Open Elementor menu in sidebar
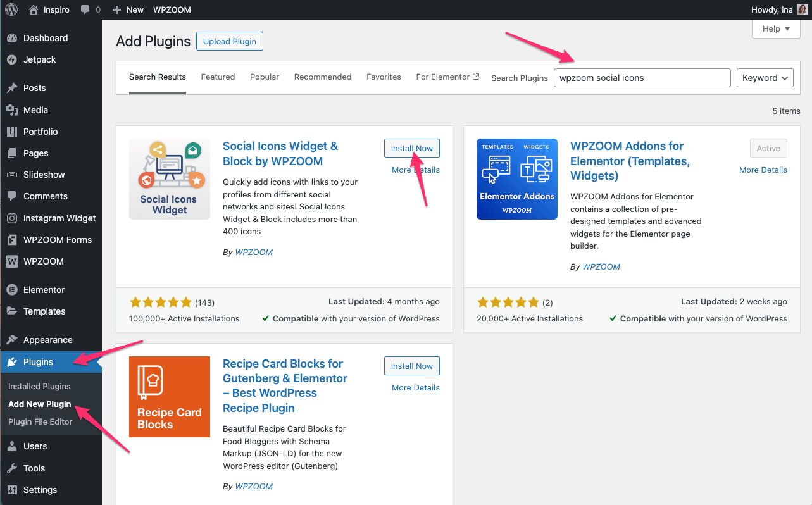812x505 pixels. [44, 290]
